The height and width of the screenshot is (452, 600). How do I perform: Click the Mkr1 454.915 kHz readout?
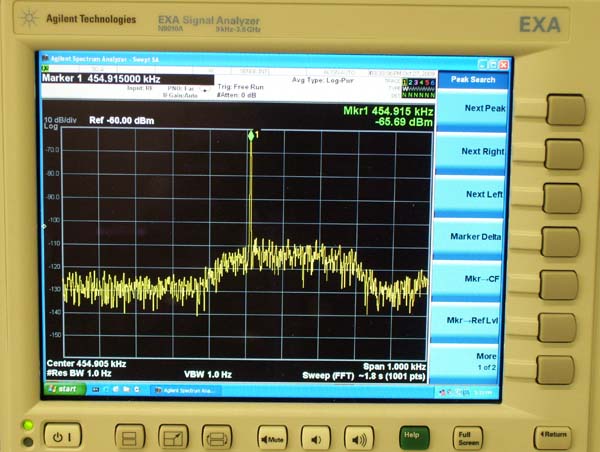[388, 111]
